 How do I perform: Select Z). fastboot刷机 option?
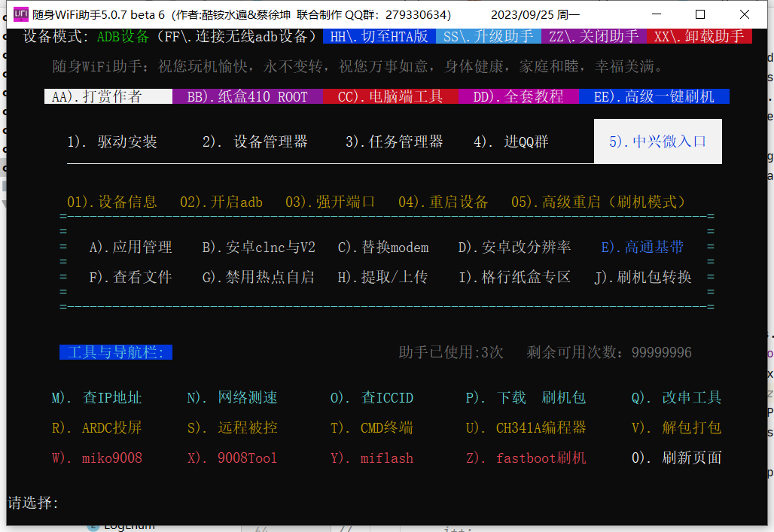pos(526,458)
